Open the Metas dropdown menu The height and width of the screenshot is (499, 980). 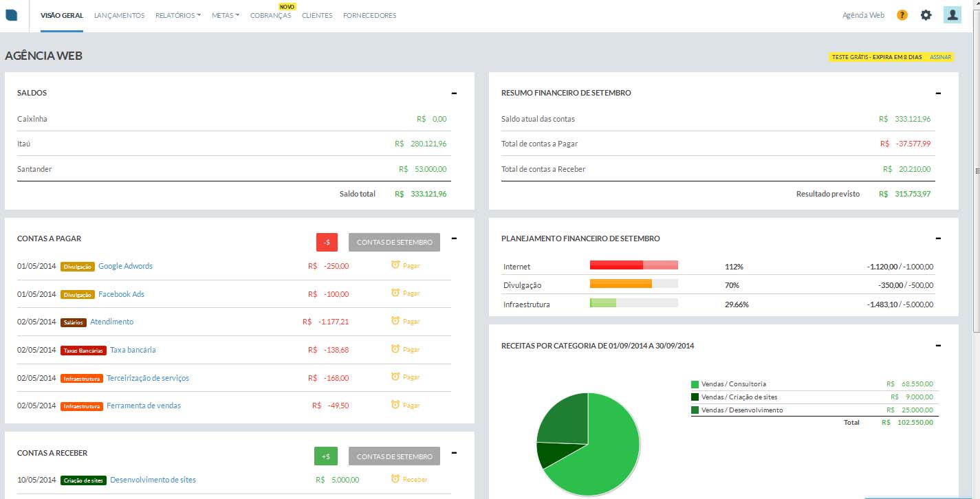pyautogui.click(x=226, y=15)
